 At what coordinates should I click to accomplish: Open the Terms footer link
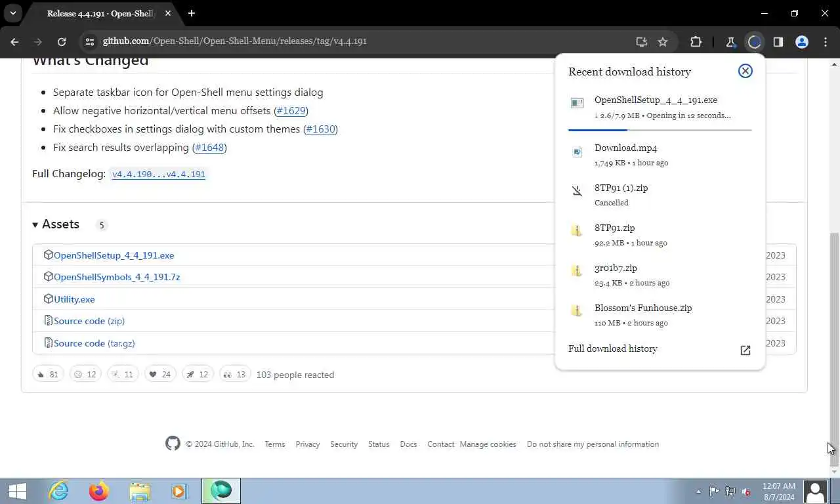[275, 444]
